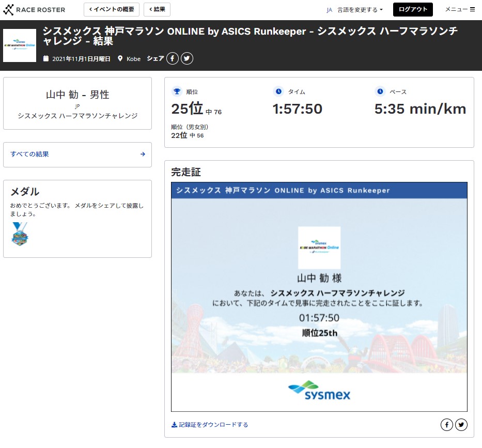Click participant name 山中 勧 - 男性
Screen dimensions: 482x448
tap(77, 95)
